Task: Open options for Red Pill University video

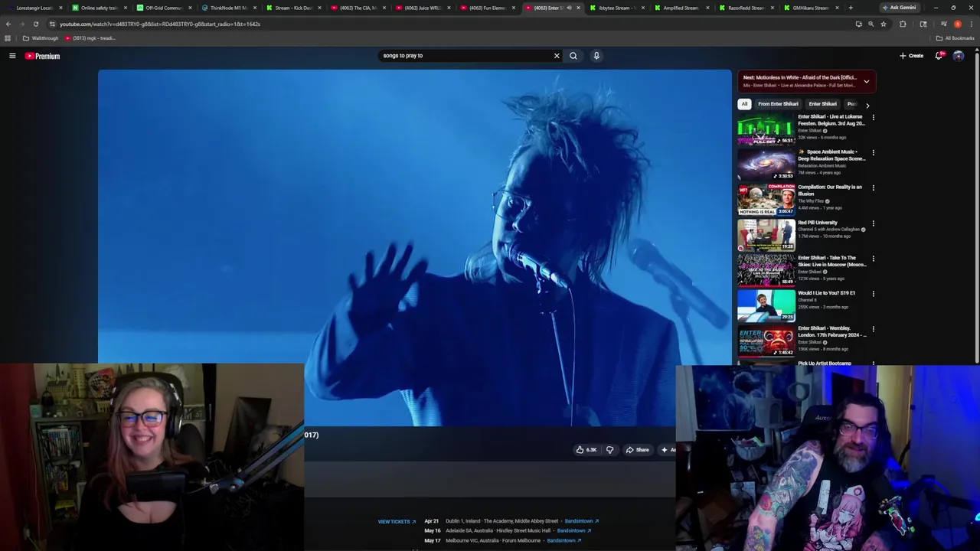Action: 873,223
